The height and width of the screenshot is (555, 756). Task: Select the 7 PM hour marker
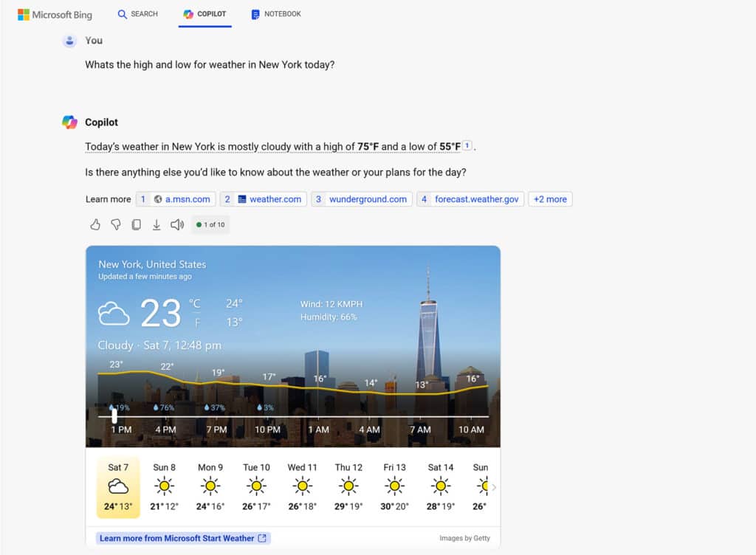[216, 430]
